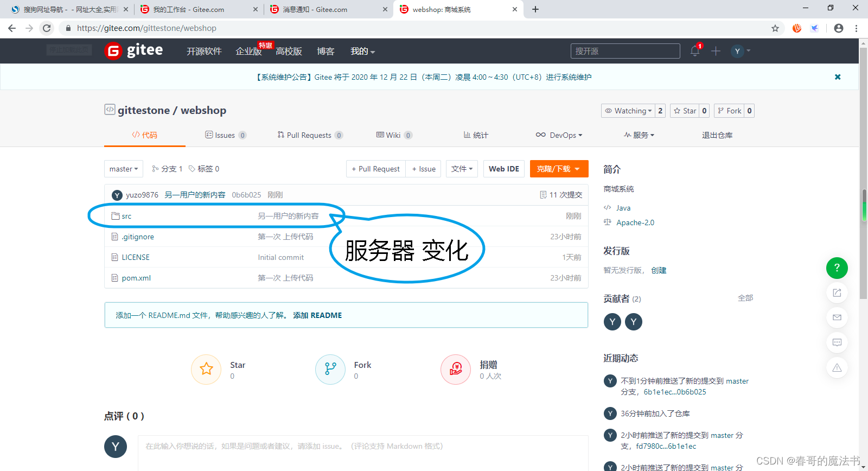This screenshot has width=868, height=471.
Task: Open the pom.xml file
Action: (136, 278)
